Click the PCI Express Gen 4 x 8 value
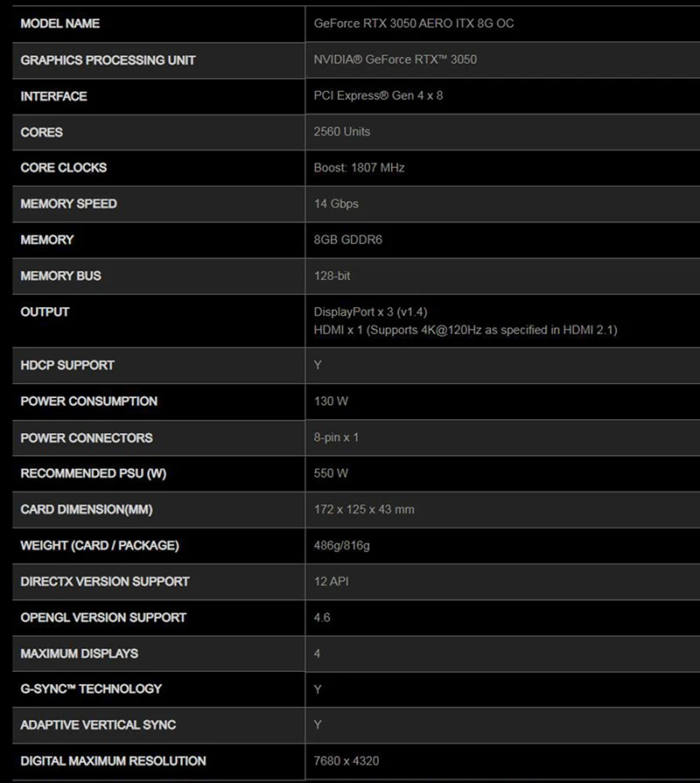 [378, 95]
